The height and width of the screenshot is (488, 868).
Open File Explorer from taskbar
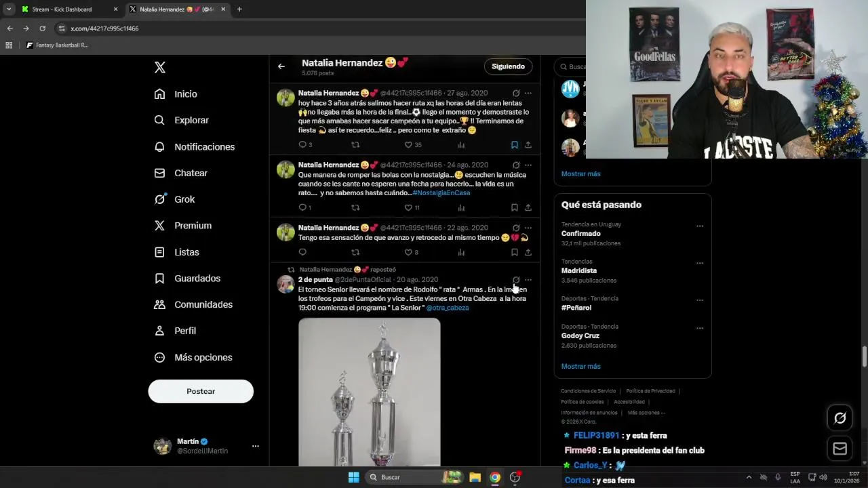tap(475, 477)
